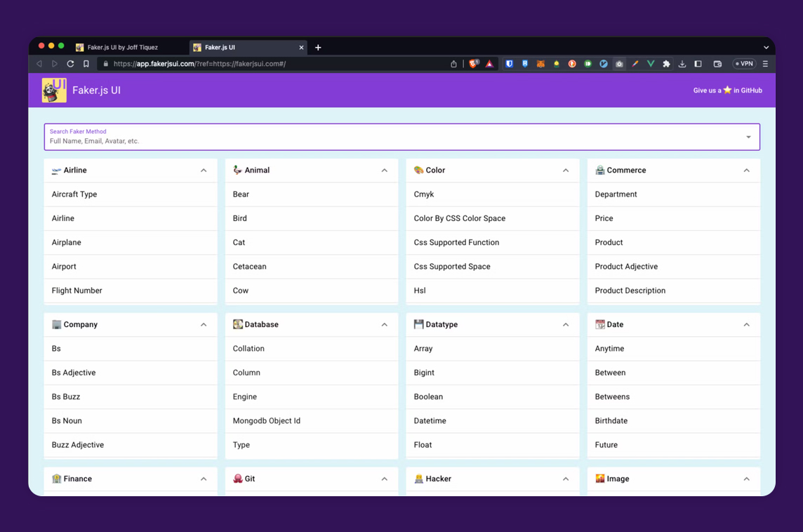Viewport: 803px width, 532px height.
Task: Collapse the Date section chevron
Action: [x=746, y=325]
